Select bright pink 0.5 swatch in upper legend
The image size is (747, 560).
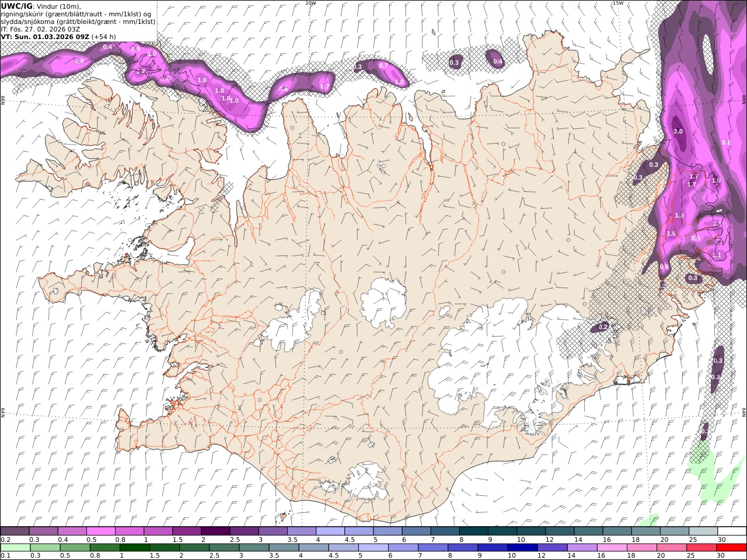[101, 531]
